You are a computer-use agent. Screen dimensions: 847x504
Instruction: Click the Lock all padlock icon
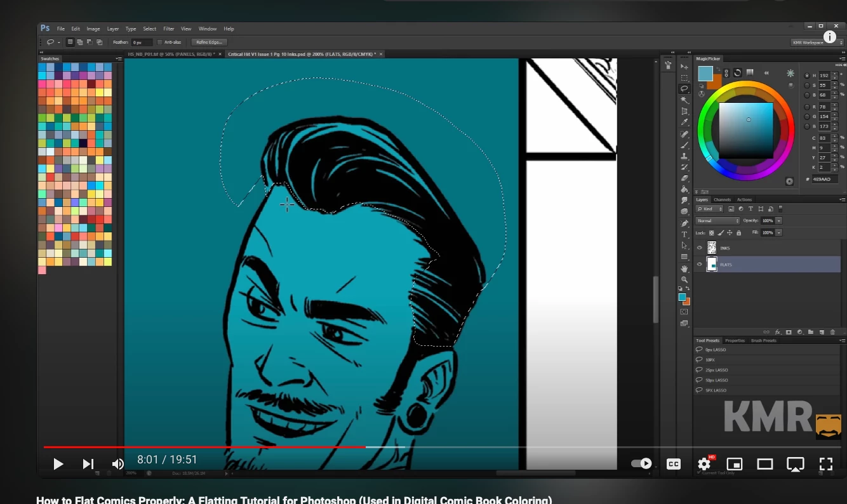coord(738,233)
